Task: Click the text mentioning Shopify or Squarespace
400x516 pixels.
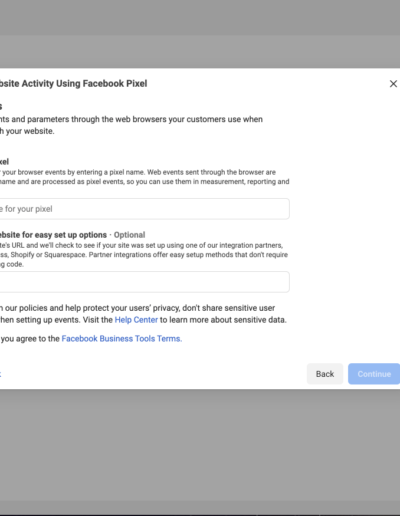Action: coord(144,255)
